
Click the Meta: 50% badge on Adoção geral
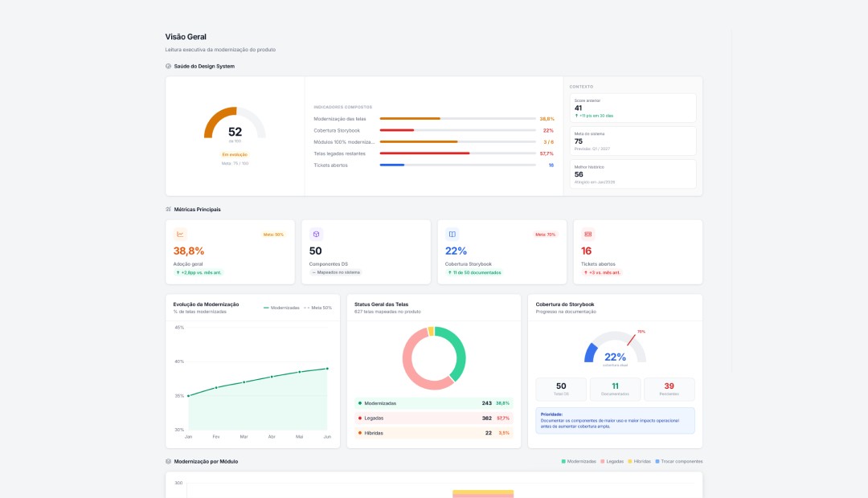(273, 235)
